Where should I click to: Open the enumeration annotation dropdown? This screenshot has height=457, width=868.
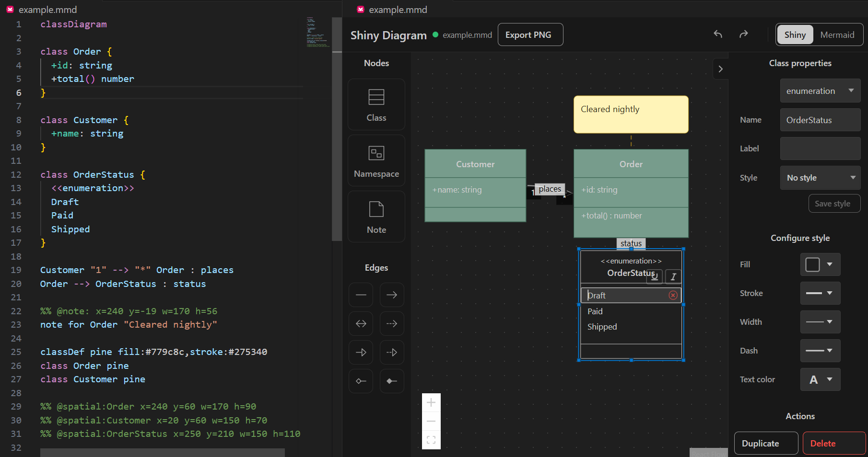point(820,91)
